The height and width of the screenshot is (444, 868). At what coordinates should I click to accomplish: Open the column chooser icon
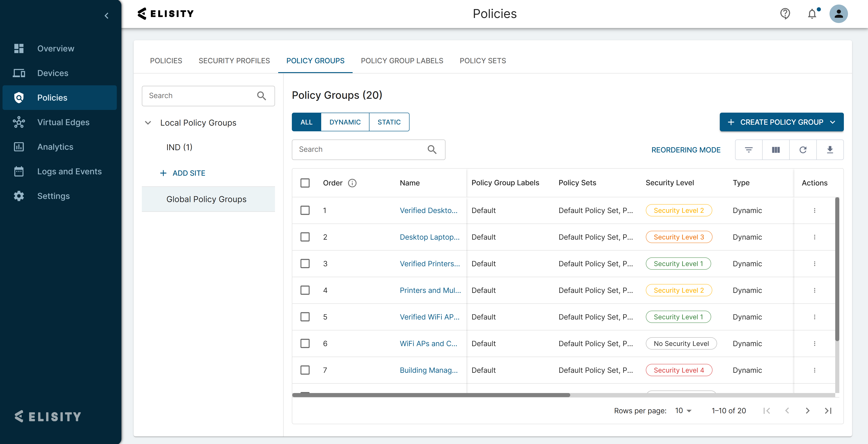776,150
